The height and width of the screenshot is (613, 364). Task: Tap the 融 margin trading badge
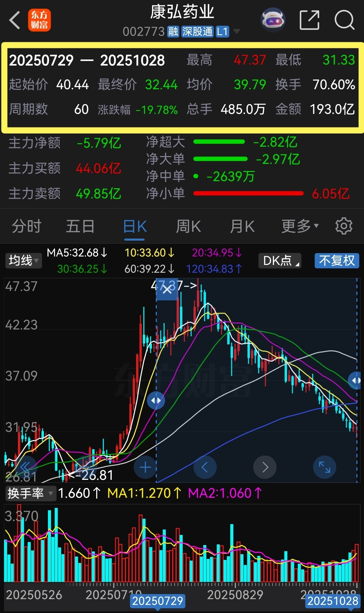pos(173,32)
